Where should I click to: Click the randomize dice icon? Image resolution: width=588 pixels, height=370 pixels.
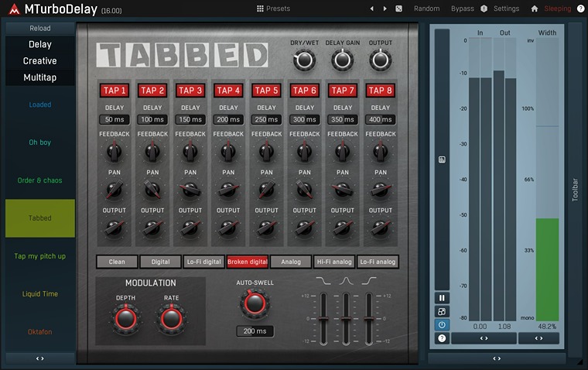(398, 9)
